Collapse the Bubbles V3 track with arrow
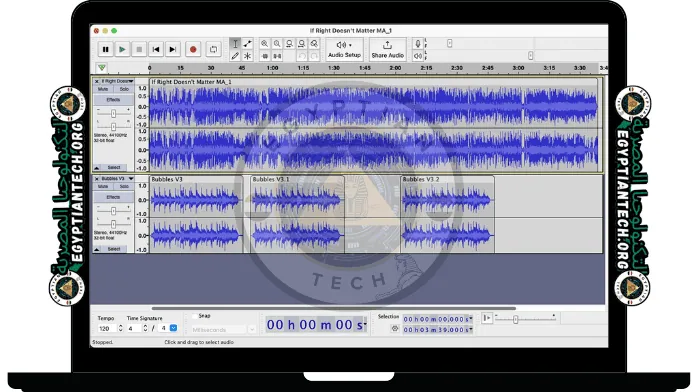 click(x=97, y=249)
